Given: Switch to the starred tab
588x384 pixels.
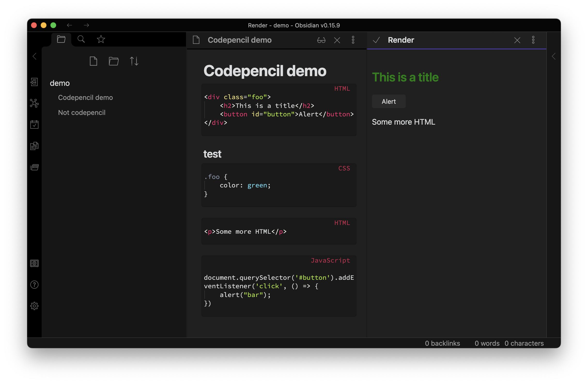Looking at the screenshot, I should (x=101, y=39).
